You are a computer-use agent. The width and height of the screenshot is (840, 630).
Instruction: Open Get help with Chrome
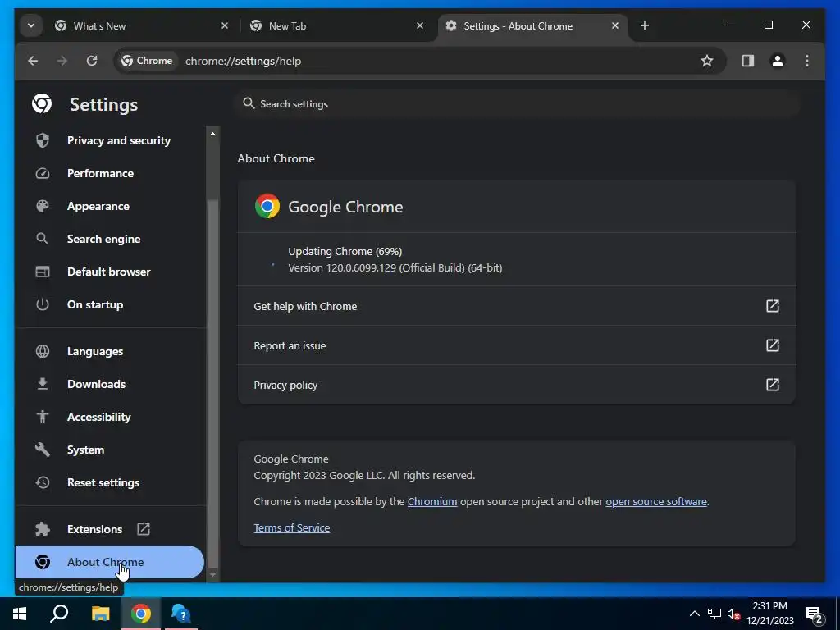[x=517, y=306]
